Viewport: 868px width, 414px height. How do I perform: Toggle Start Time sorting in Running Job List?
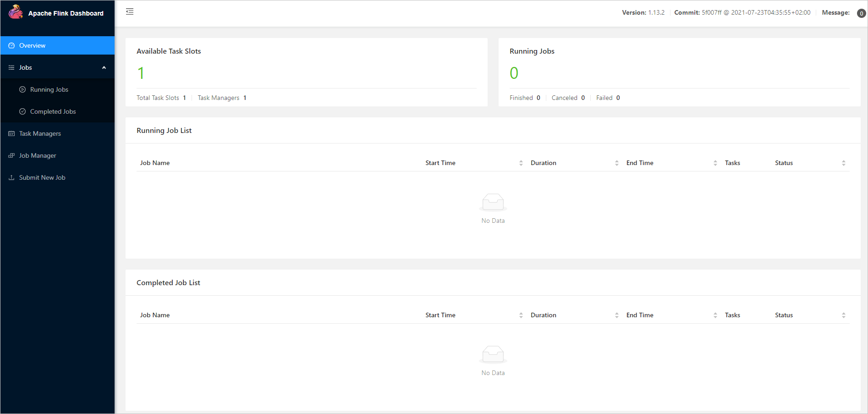tap(521, 163)
